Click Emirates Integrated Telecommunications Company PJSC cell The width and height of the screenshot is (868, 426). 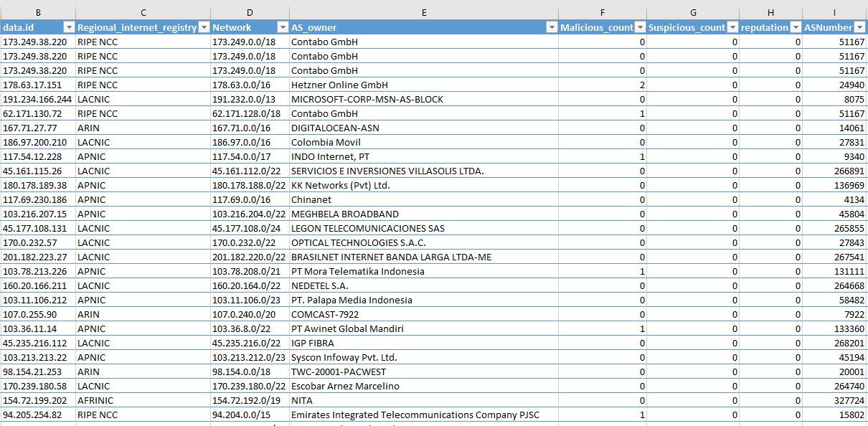pyautogui.click(x=424, y=415)
